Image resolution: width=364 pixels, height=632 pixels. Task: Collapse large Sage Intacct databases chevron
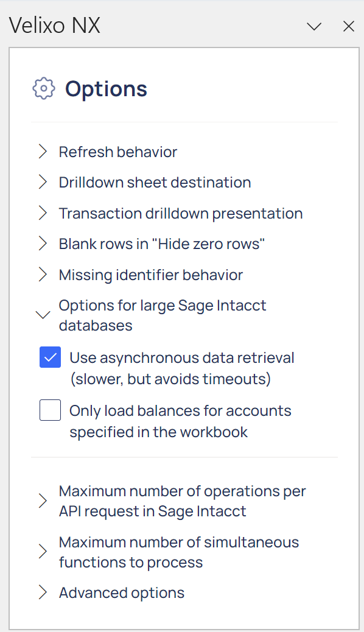tap(43, 315)
